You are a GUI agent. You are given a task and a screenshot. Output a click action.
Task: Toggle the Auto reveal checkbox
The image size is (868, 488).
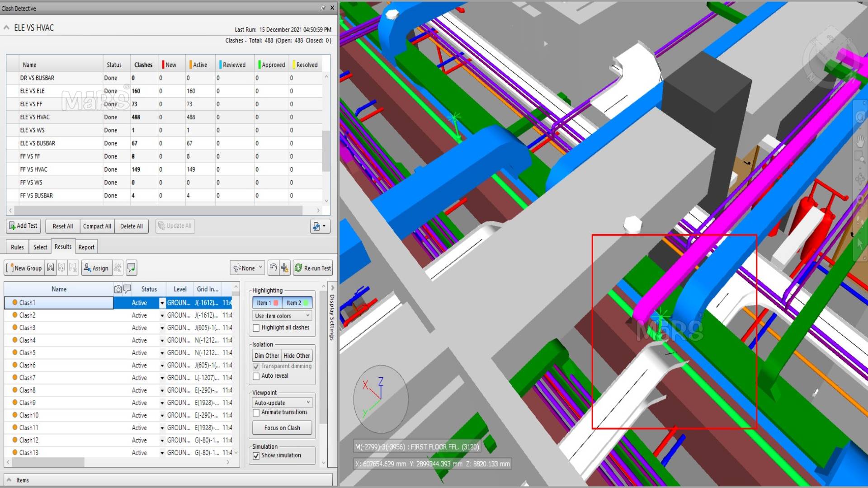256,376
